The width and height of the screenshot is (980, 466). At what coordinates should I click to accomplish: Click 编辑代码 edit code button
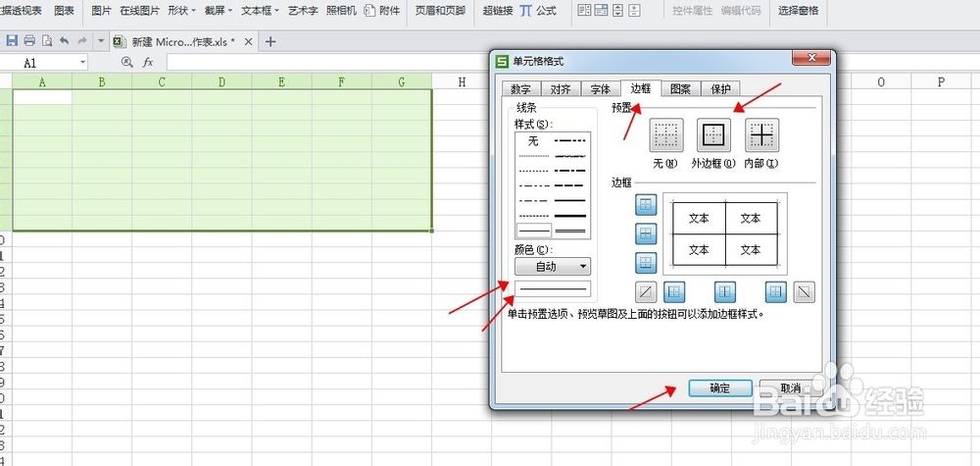(x=741, y=11)
